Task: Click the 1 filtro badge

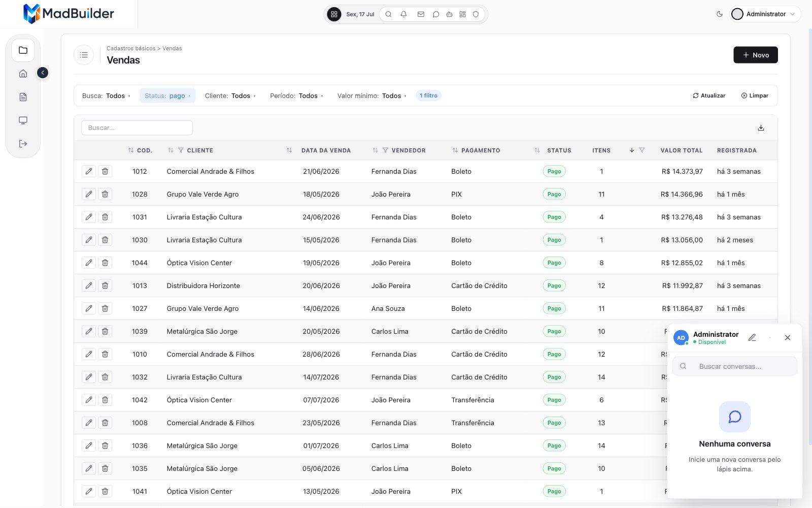Action: [x=428, y=96]
